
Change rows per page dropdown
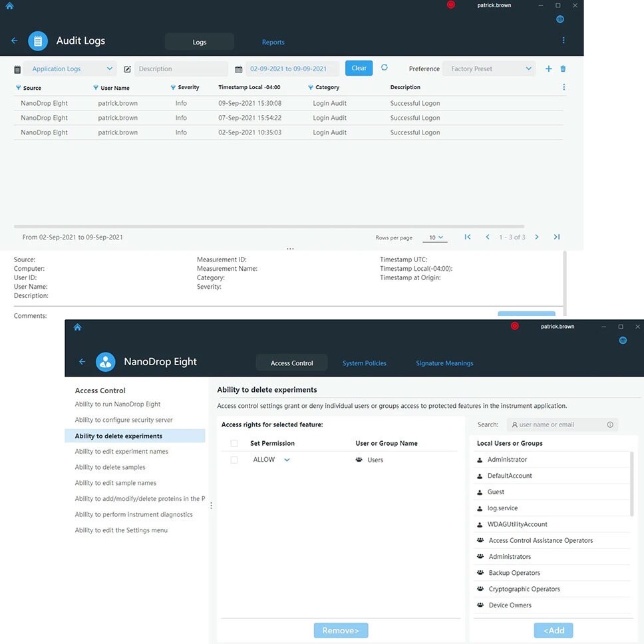(x=435, y=238)
